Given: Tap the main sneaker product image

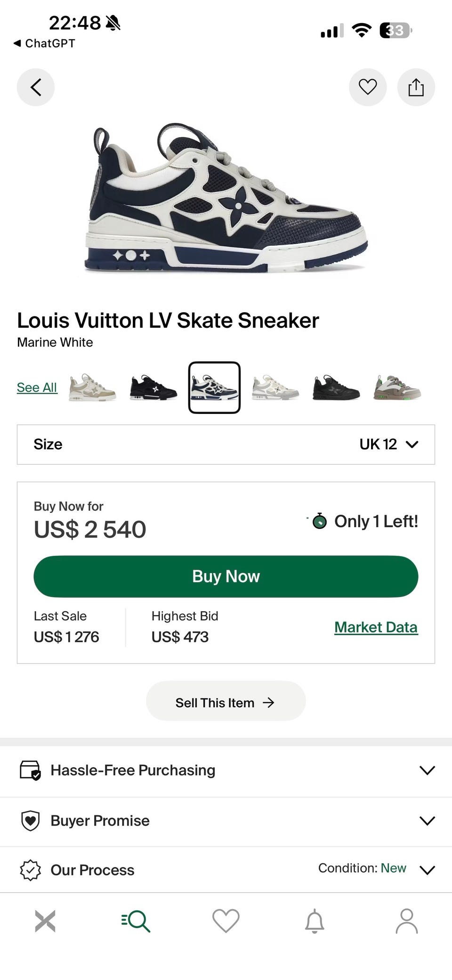Looking at the screenshot, I should point(226,198).
